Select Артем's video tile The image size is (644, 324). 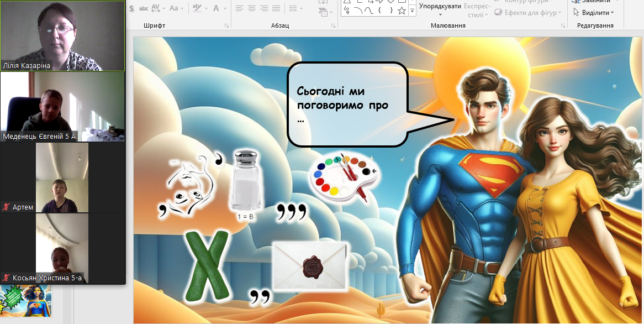(x=62, y=177)
